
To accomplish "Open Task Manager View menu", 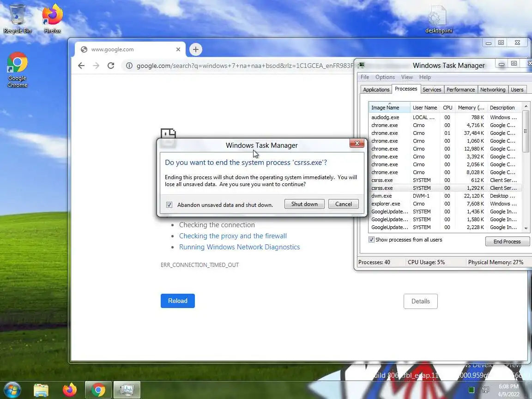I will pos(407,77).
